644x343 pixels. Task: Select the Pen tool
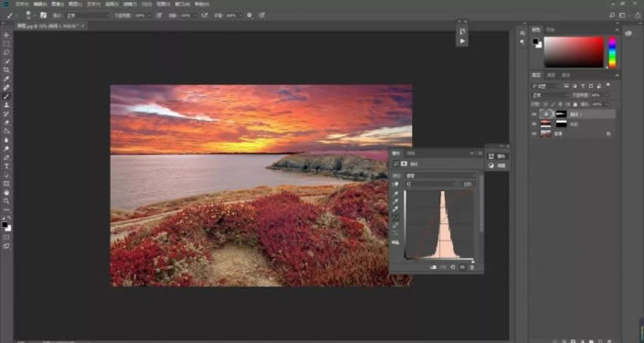[6, 157]
